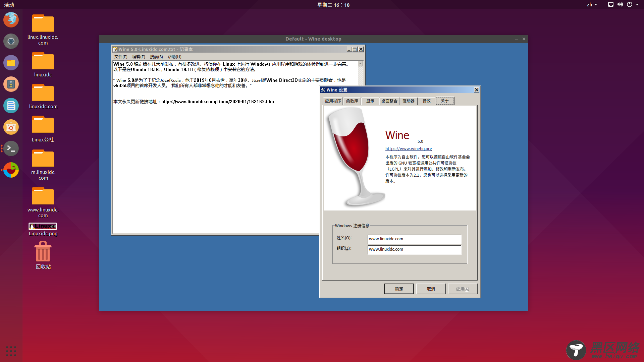Viewport: 644px width, 362px height.
Task: Click the linuxidc.com URL text in Notepad
Action: coord(217,102)
